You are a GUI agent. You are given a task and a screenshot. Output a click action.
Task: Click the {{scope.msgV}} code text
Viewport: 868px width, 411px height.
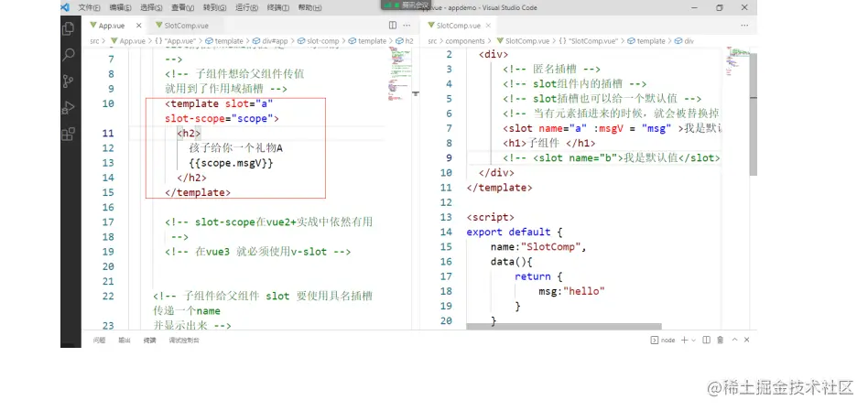point(232,163)
